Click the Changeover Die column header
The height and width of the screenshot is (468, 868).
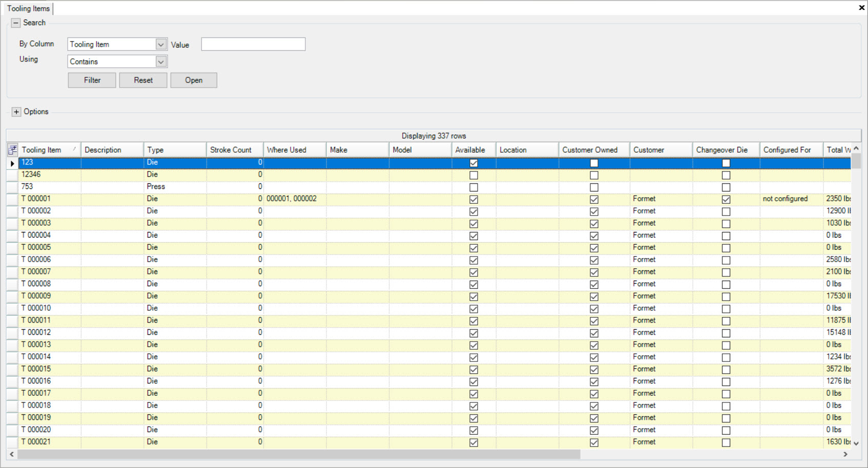pyautogui.click(x=726, y=150)
